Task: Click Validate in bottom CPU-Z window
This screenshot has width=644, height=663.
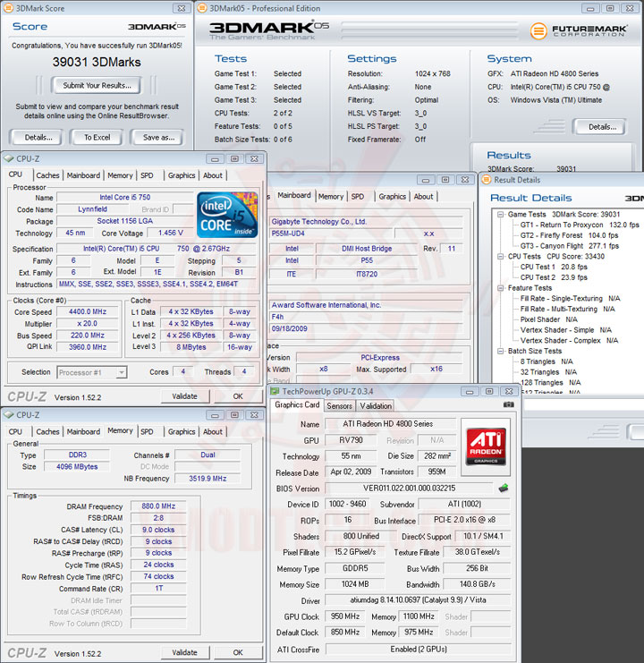Action: pos(184,652)
